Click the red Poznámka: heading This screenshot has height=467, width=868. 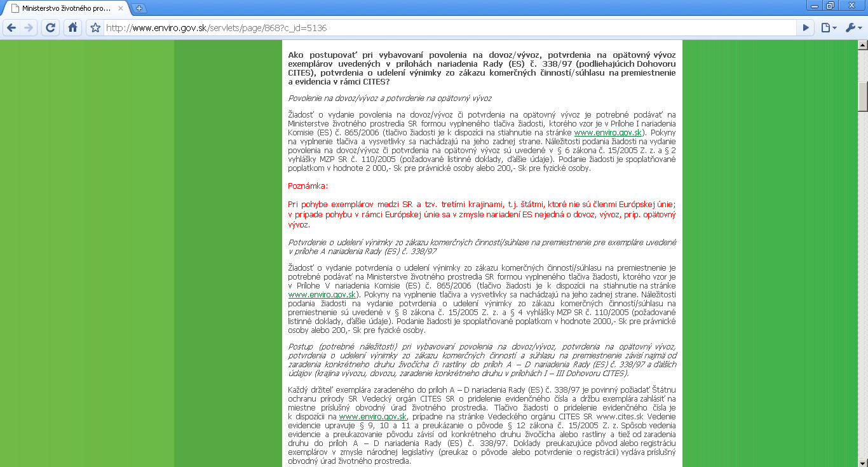click(x=308, y=186)
